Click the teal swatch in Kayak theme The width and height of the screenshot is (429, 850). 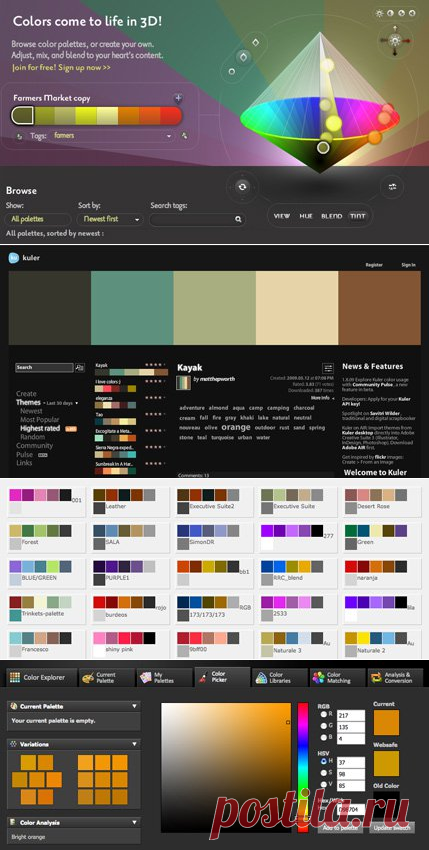click(x=132, y=308)
